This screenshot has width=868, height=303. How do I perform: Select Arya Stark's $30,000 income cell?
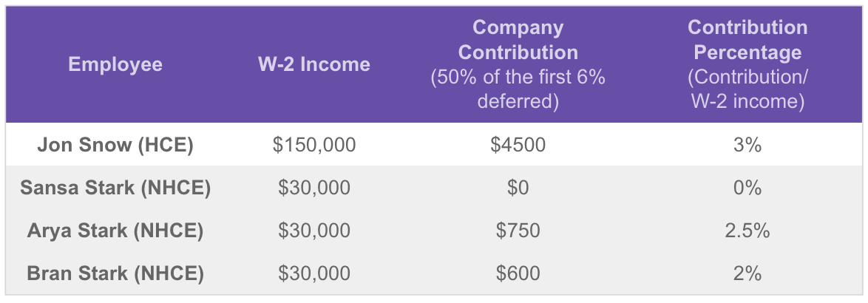(314, 231)
